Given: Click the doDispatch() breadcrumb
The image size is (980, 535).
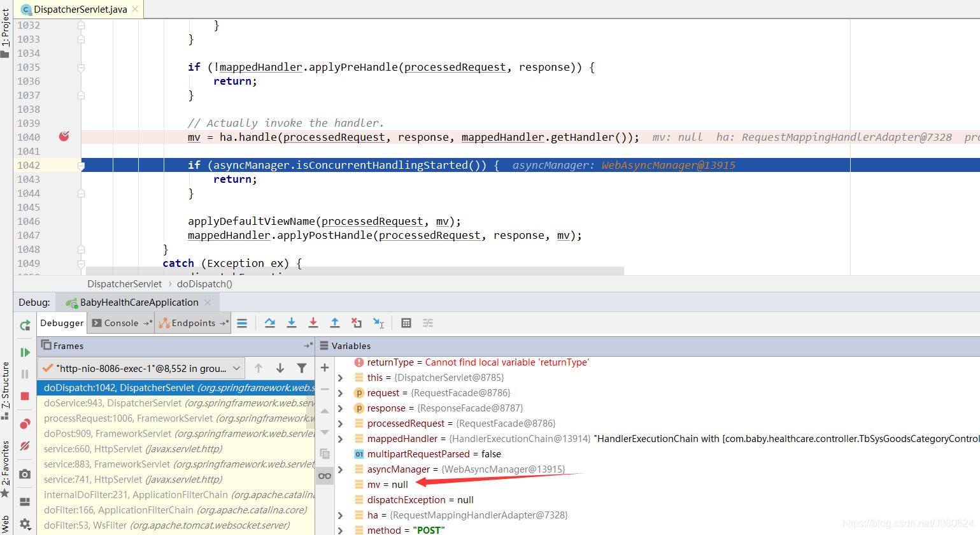Looking at the screenshot, I should click(x=204, y=284).
